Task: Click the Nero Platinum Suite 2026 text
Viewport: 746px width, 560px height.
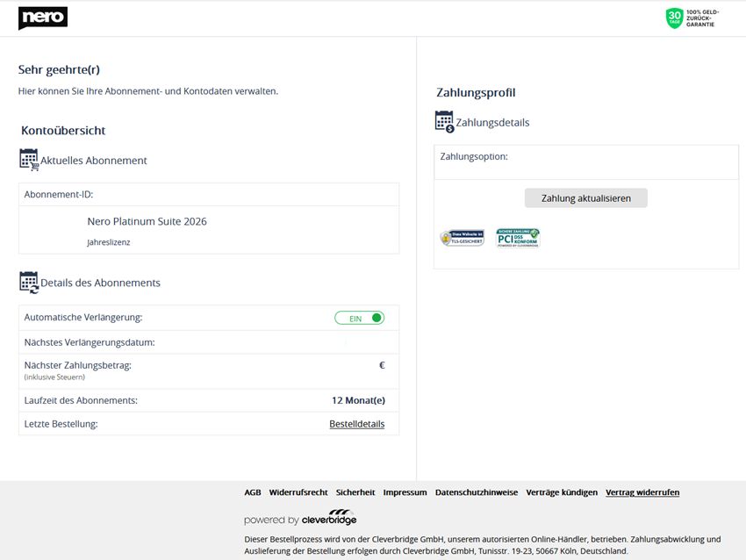Action: pyautogui.click(x=147, y=221)
